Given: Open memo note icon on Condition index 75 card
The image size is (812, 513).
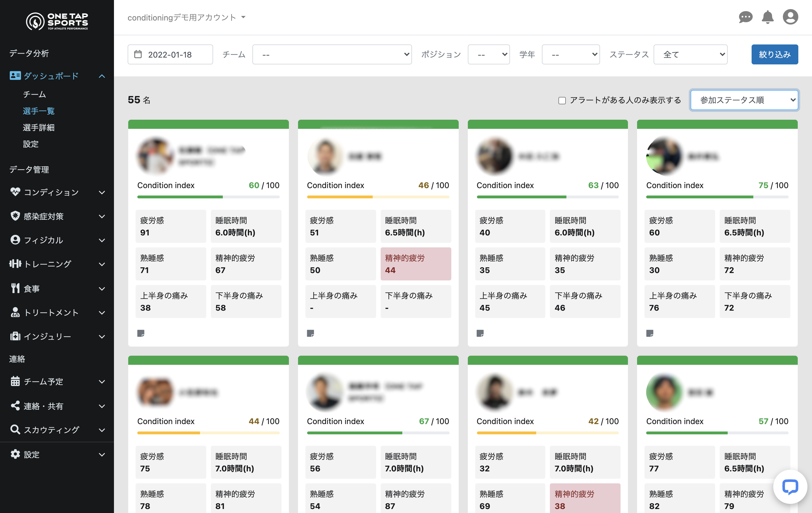Looking at the screenshot, I should pyautogui.click(x=650, y=333).
